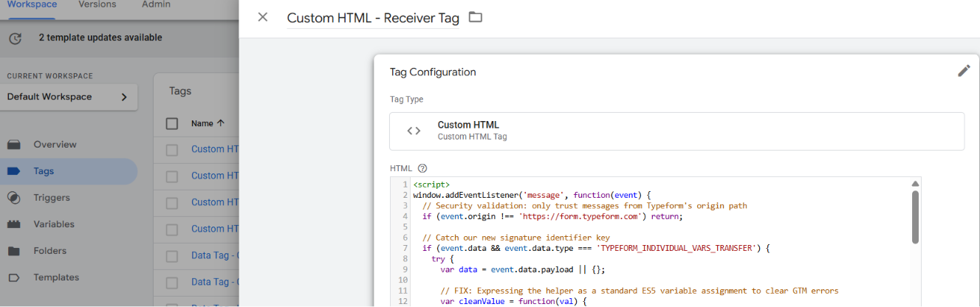The width and height of the screenshot is (980, 307).
Task: Click the Tag Type label
Action: (406, 99)
